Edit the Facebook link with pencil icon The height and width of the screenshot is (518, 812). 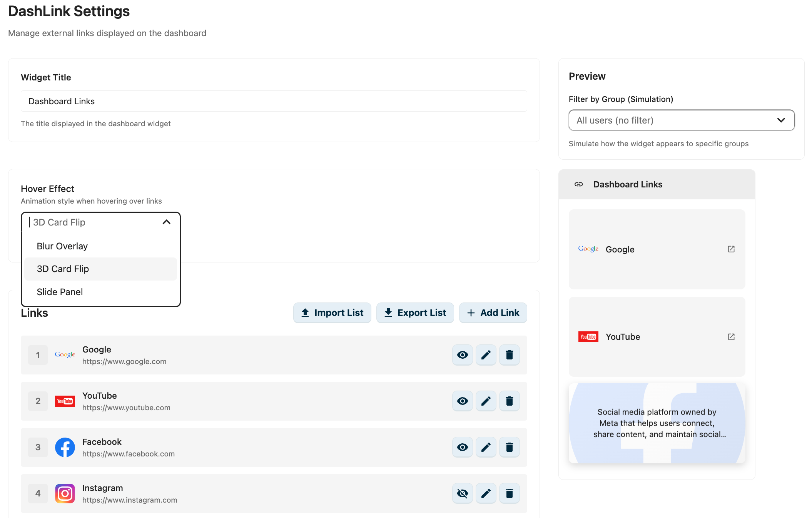pos(486,447)
